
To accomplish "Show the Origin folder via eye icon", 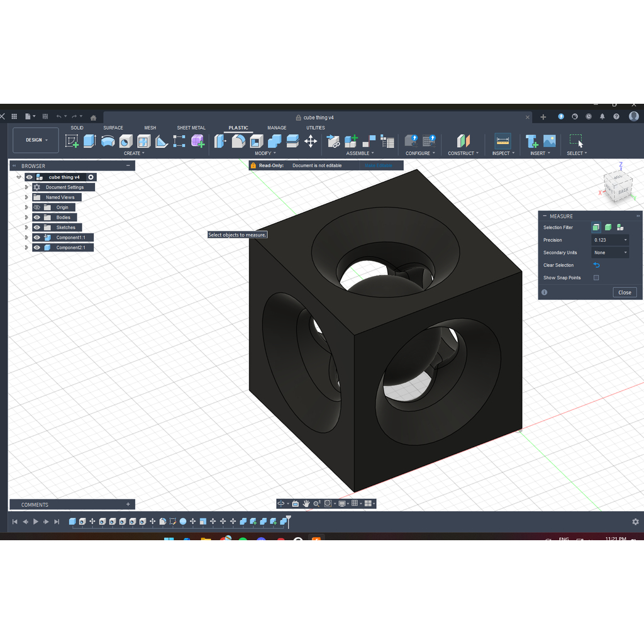I will tap(37, 208).
